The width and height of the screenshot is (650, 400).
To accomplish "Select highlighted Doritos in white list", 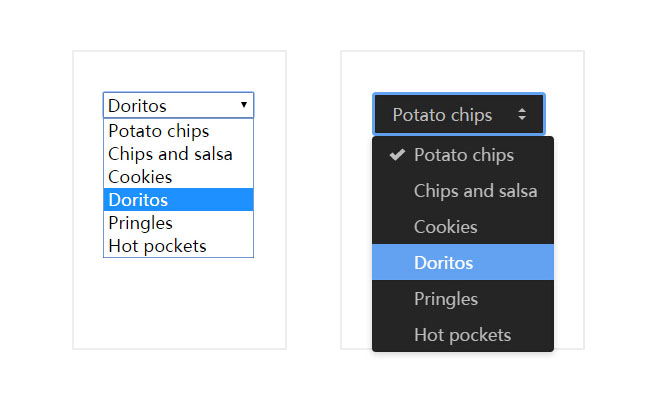I will pos(138,200).
